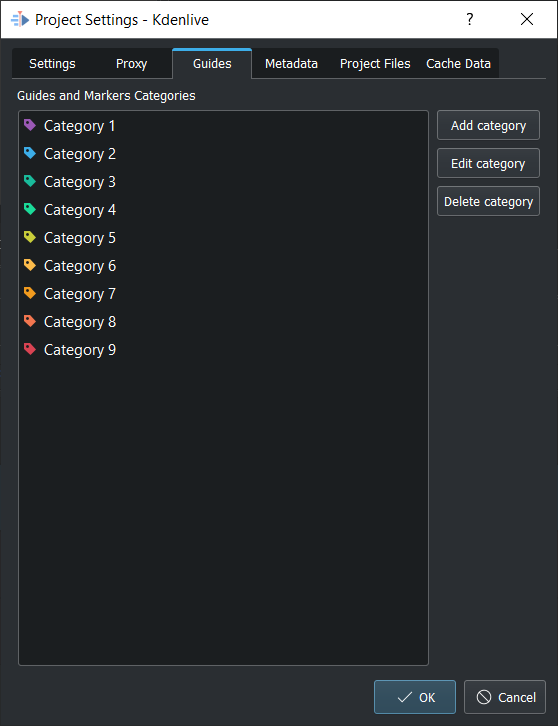558x726 pixels.
Task: Select the Category 8 label
Action: tap(80, 322)
